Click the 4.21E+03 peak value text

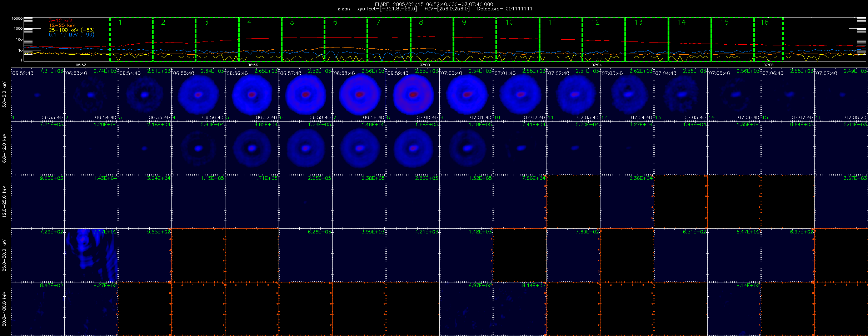click(x=427, y=232)
